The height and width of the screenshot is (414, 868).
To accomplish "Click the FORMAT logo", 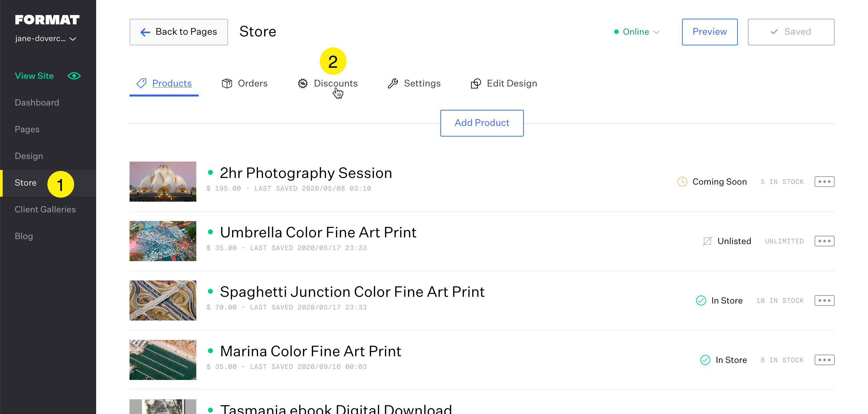I will pos(47,20).
